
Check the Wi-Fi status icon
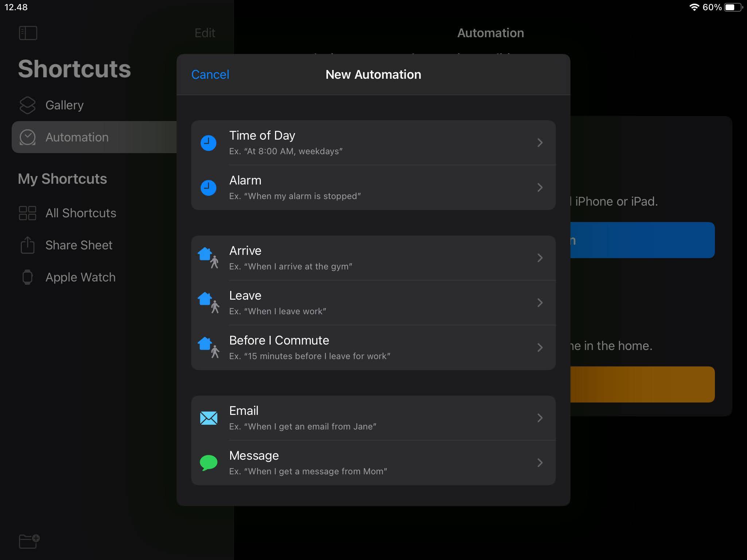694,7
